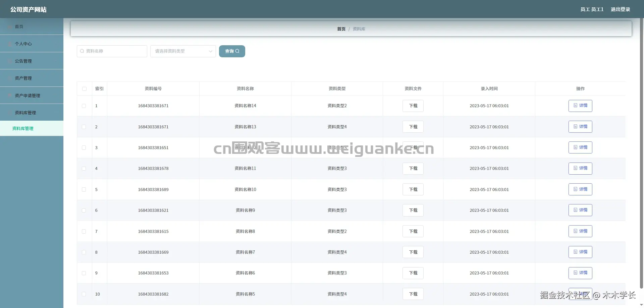Focus the 资料名称 search input
This screenshot has width=644, height=308.
pos(112,51)
